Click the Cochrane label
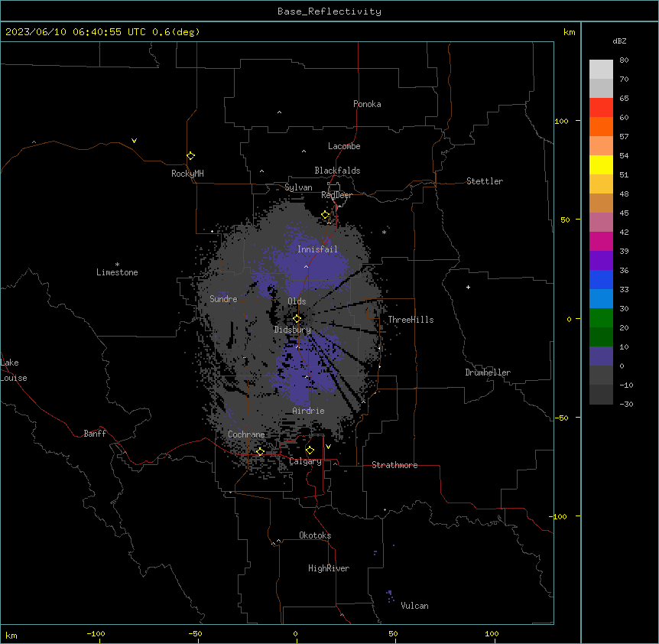659x644 pixels. coord(246,434)
